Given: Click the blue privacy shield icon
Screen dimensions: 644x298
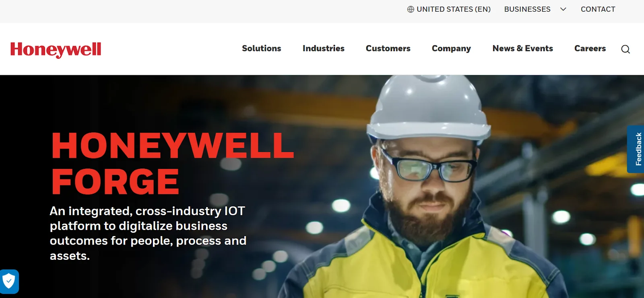Looking at the screenshot, I should (x=9, y=282).
